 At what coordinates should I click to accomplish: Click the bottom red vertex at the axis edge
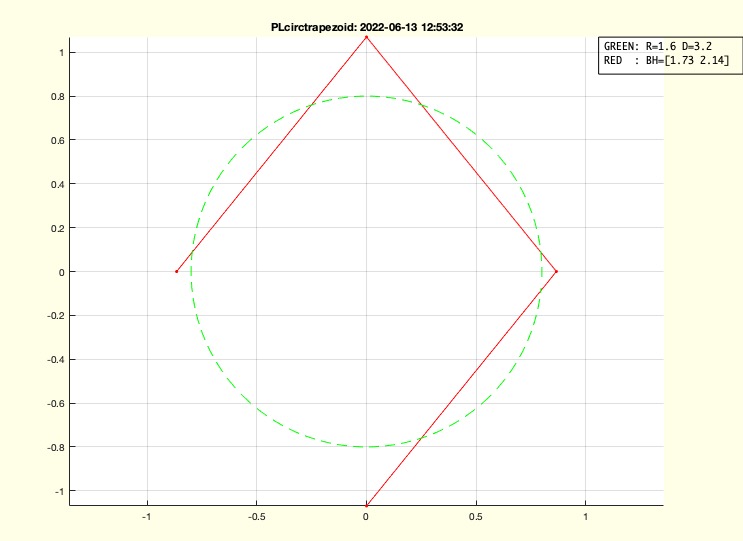(366, 505)
